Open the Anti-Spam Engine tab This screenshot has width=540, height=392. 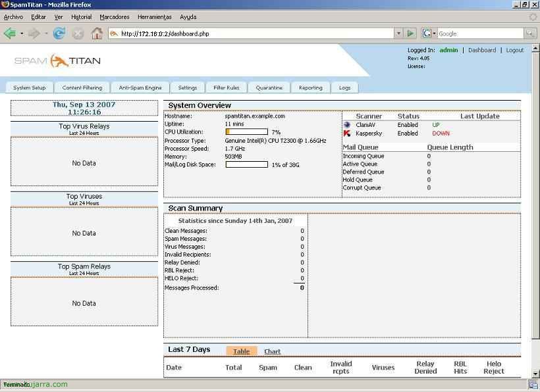[140, 87]
